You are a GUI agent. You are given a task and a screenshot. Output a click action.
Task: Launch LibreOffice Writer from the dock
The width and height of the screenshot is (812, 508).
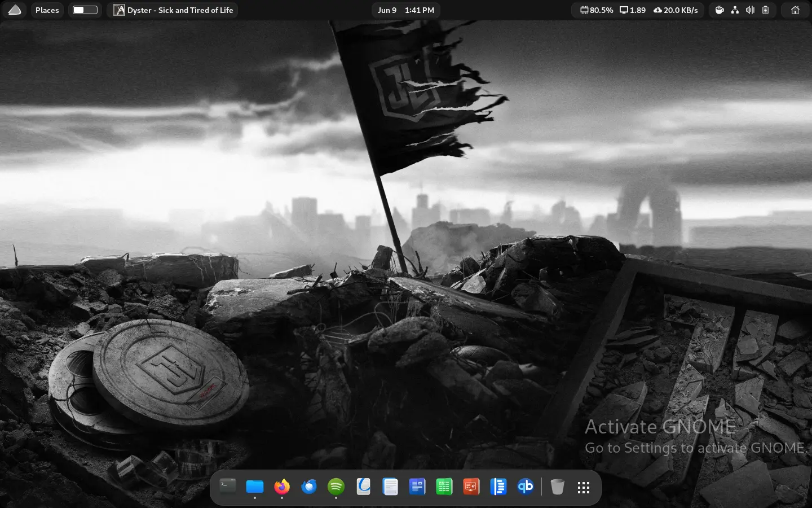point(417,487)
